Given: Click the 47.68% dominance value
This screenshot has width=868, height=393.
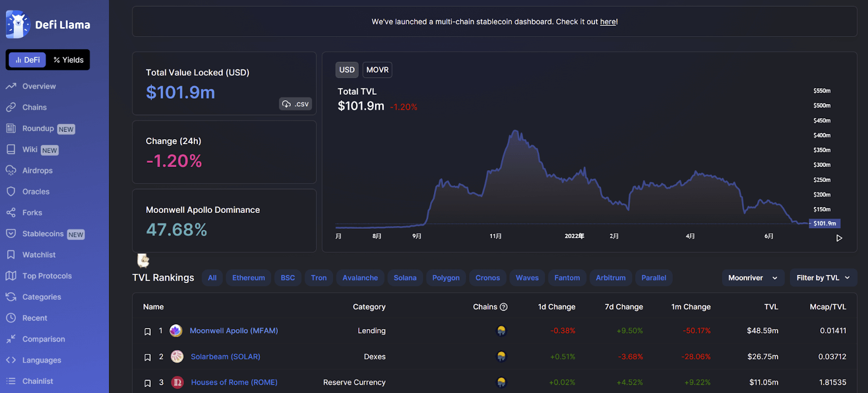Looking at the screenshot, I should click(x=177, y=230).
